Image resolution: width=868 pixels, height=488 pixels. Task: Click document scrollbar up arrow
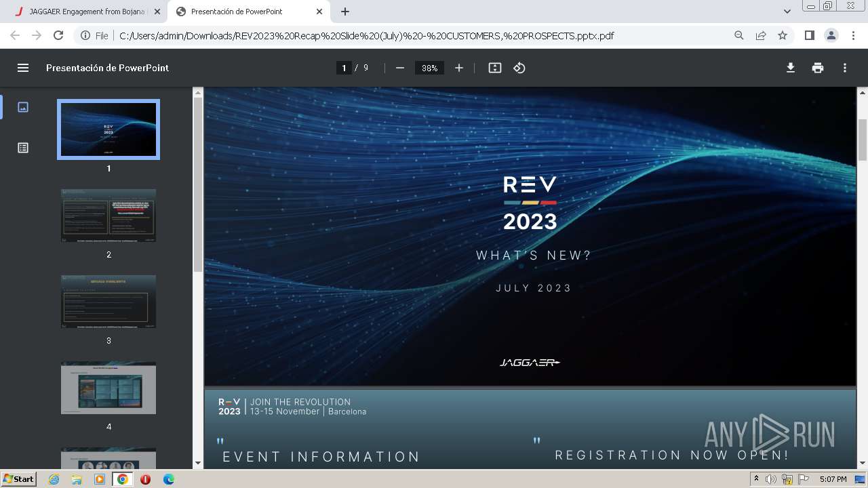862,92
